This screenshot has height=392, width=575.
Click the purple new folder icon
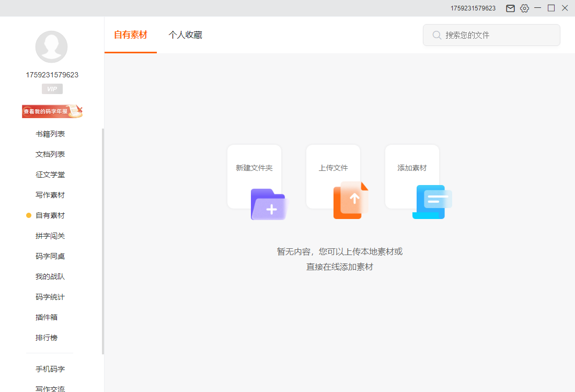[x=270, y=204]
